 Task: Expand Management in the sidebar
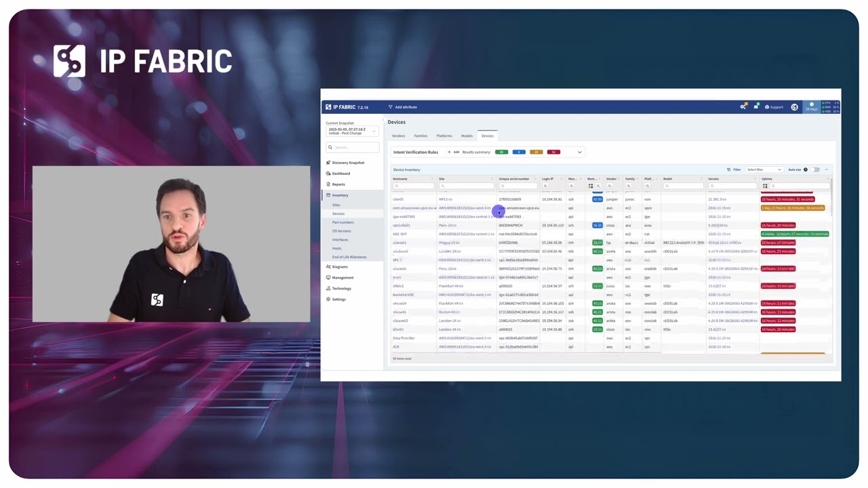[342, 278]
